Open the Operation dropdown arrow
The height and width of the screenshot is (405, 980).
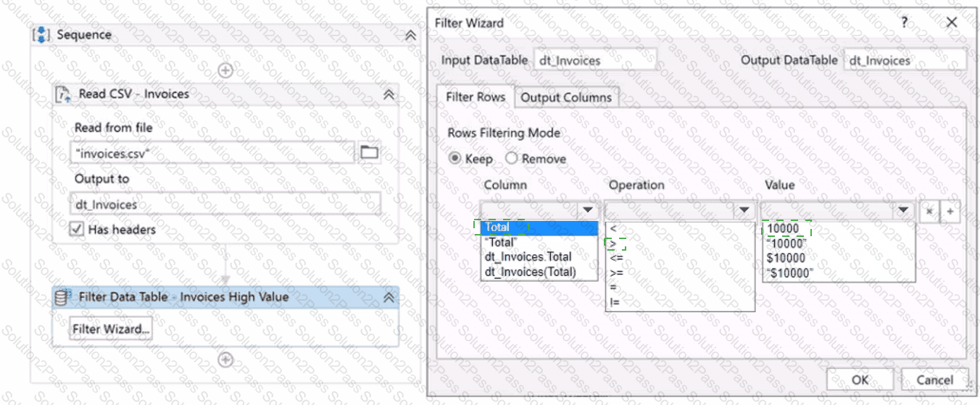click(744, 210)
